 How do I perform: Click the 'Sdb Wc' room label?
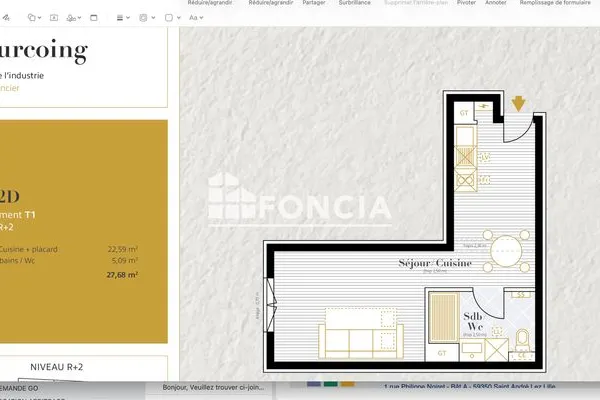(x=474, y=322)
